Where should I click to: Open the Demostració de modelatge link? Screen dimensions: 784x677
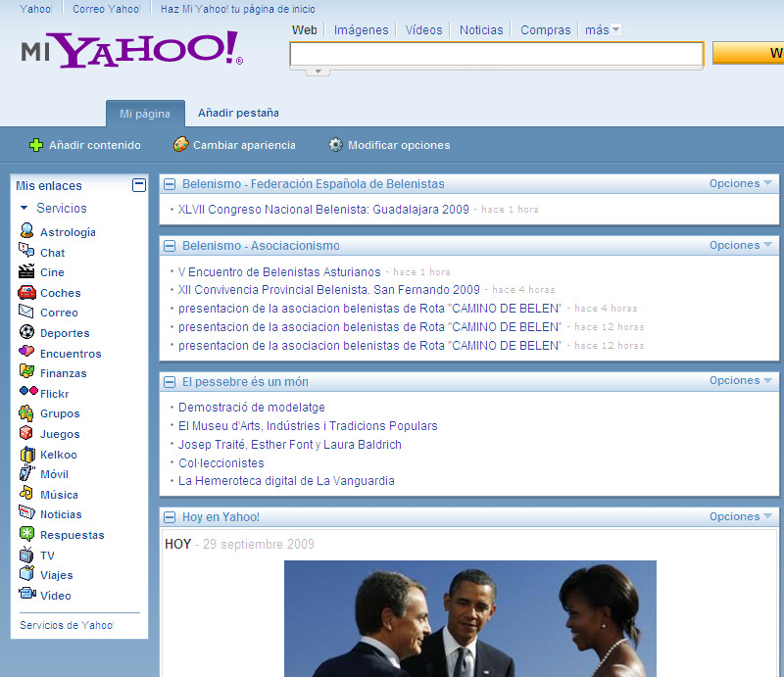252,408
